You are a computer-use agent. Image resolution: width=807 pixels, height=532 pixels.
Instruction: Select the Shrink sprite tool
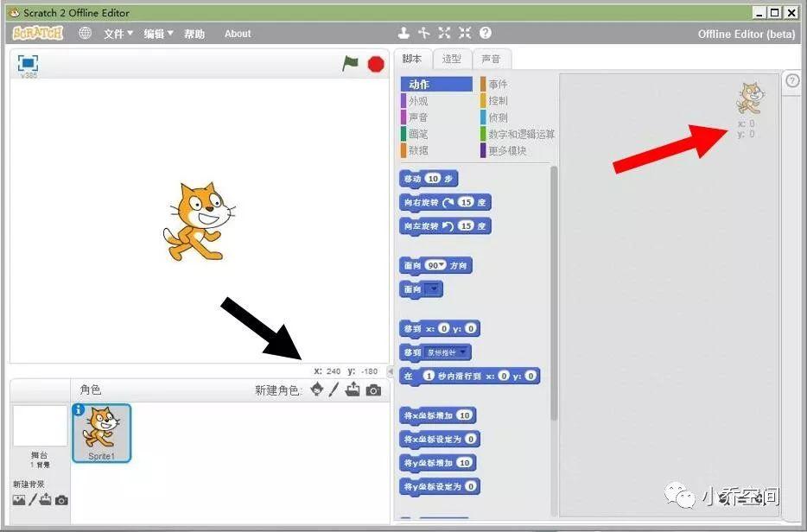pyautogui.click(x=465, y=34)
